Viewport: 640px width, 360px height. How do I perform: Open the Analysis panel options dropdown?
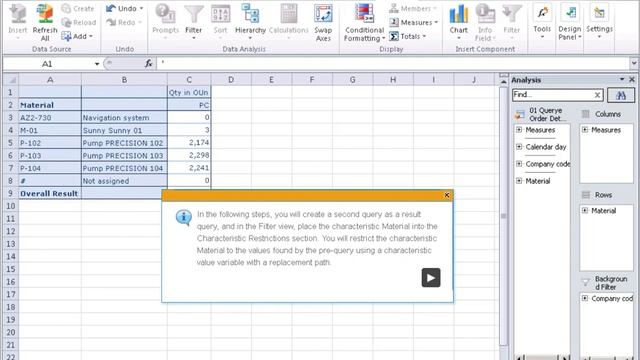pos(622,79)
